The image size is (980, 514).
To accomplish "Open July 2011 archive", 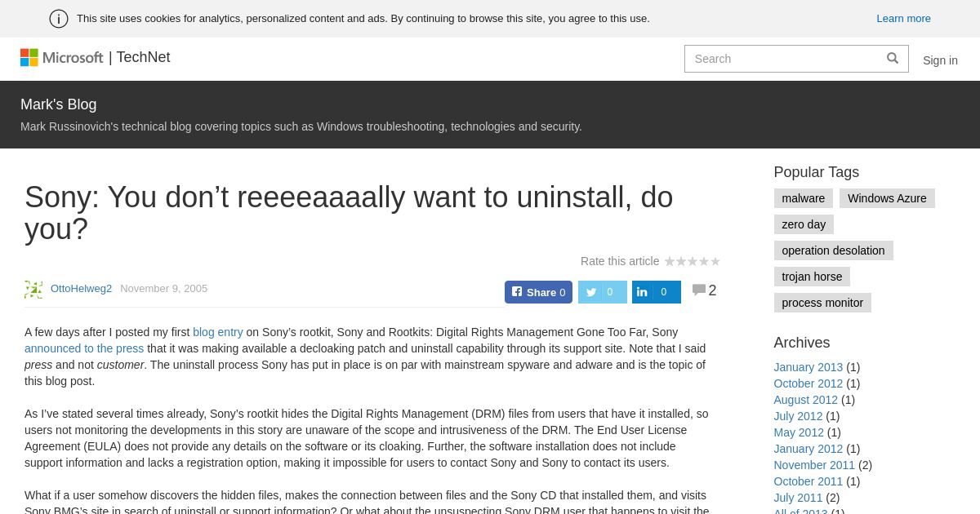I will (799, 498).
